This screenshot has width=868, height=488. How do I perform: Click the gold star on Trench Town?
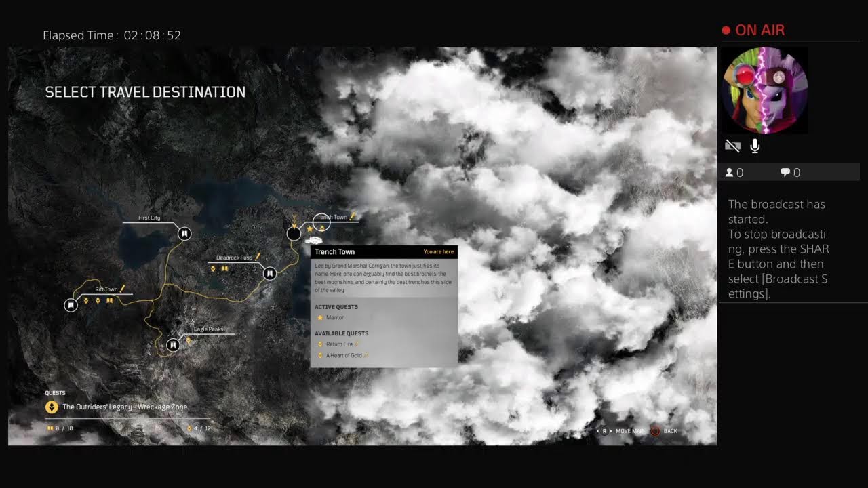[311, 230]
